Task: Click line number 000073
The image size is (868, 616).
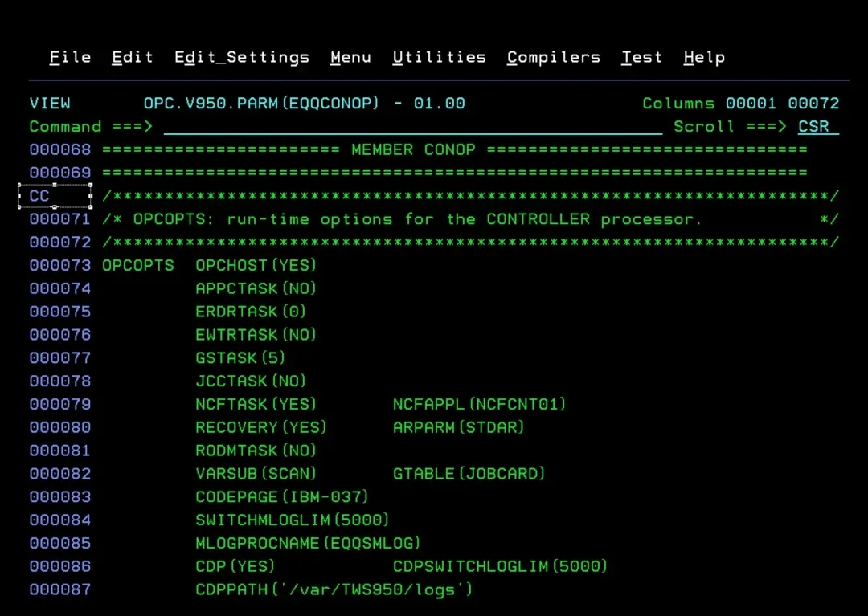Action: (59, 266)
